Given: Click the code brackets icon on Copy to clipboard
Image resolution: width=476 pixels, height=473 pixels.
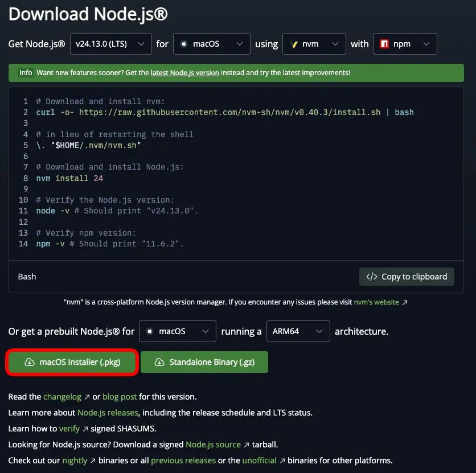Looking at the screenshot, I should tap(371, 277).
